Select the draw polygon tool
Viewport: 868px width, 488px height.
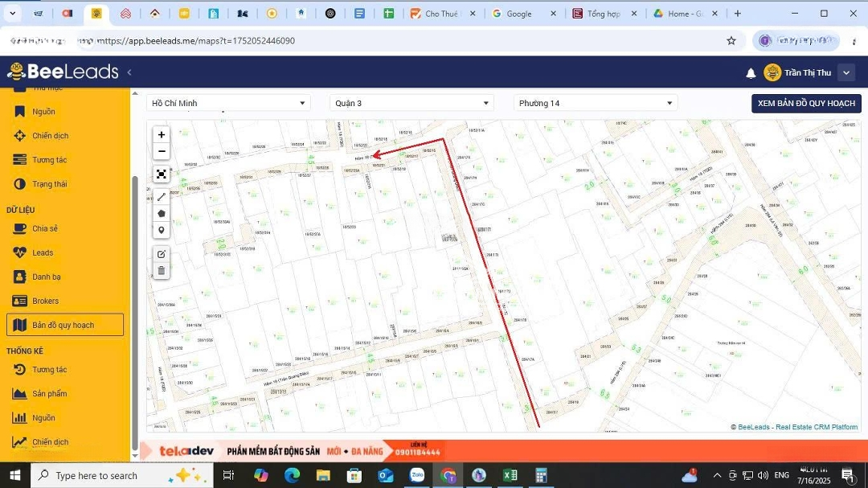162,214
